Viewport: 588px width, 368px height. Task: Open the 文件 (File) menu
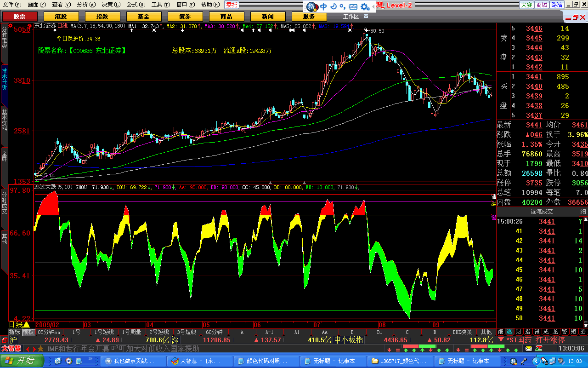click(12, 5)
